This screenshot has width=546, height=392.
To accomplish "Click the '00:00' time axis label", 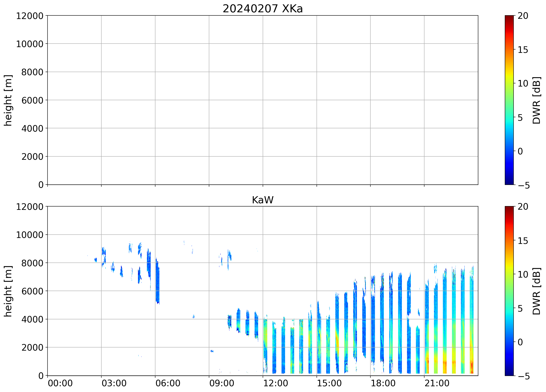I will point(60,383).
